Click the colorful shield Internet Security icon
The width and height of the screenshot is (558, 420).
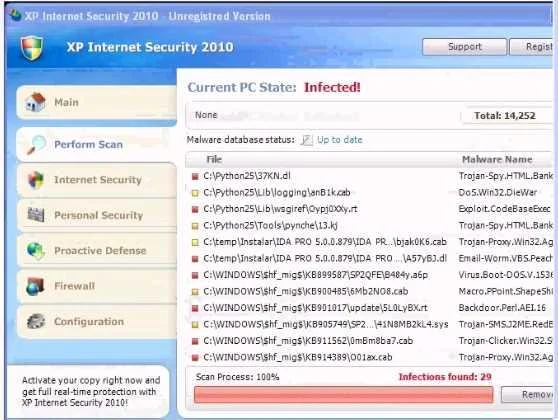coord(36,180)
